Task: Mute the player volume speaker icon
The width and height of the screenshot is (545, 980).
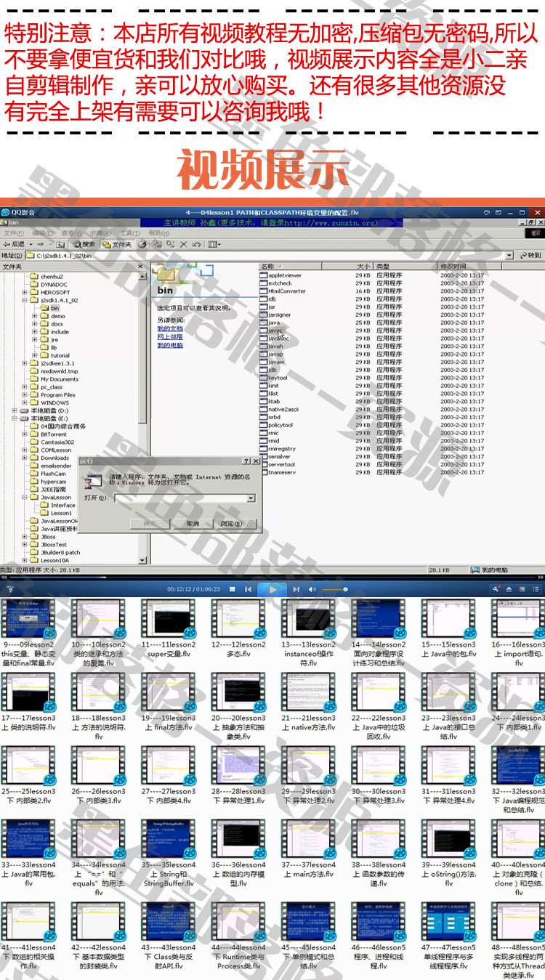Action: pos(312,589)
